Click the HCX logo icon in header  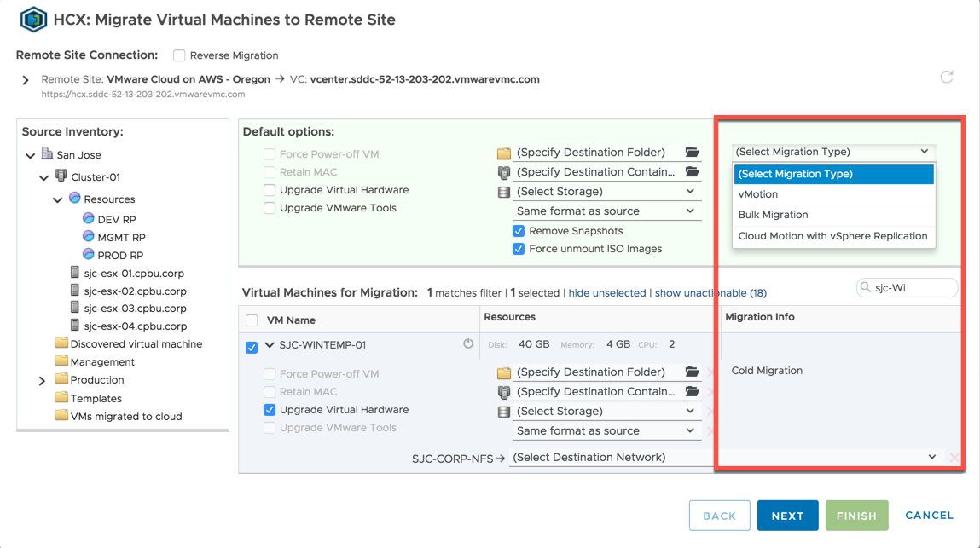pos(33,20)
